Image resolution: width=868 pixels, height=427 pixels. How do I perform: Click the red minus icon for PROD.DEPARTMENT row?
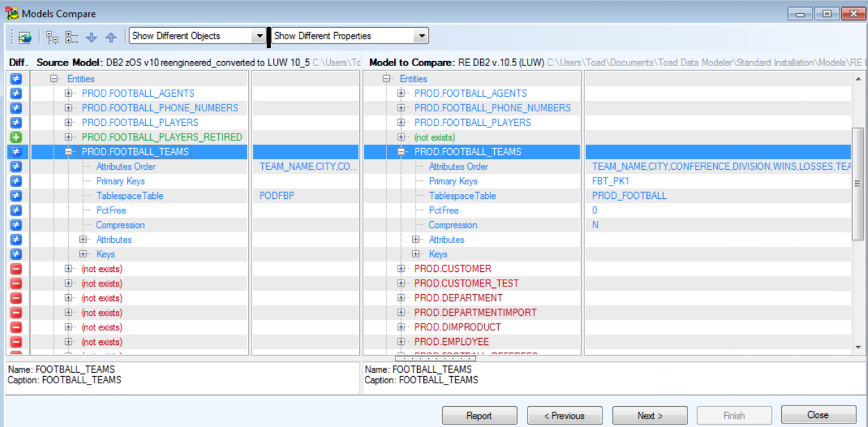pos(16,298)
